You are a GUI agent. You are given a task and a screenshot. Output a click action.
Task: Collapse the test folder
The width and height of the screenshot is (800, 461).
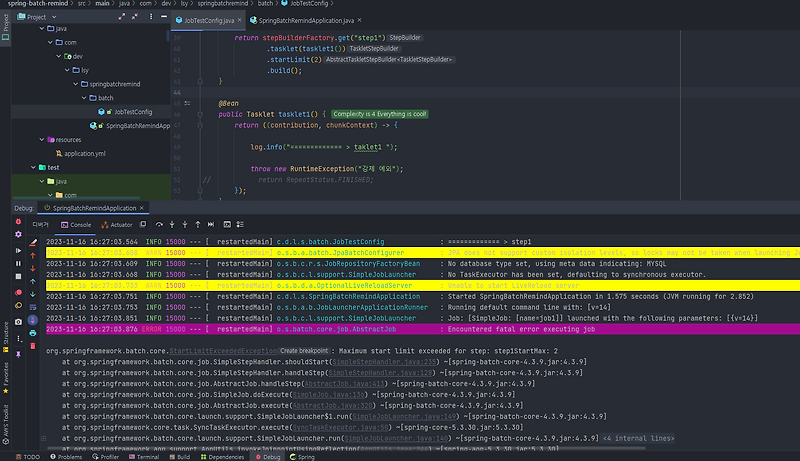click(33, 167)
